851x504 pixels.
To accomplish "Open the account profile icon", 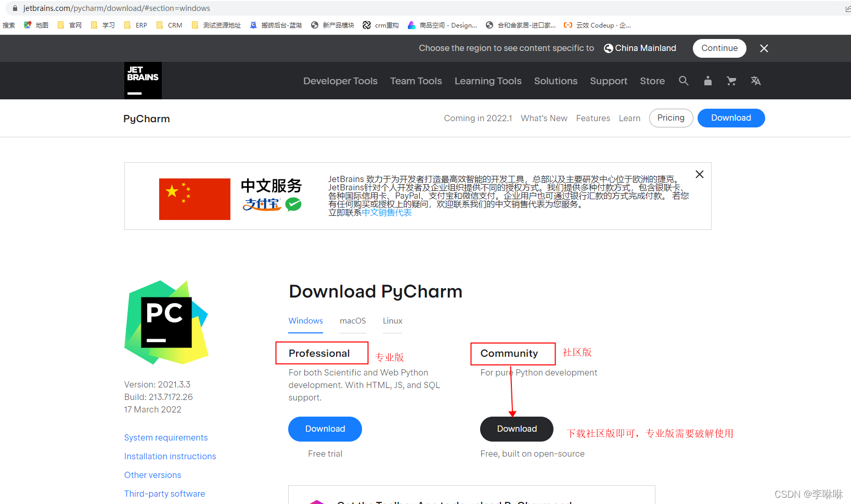I will [707, 81].
